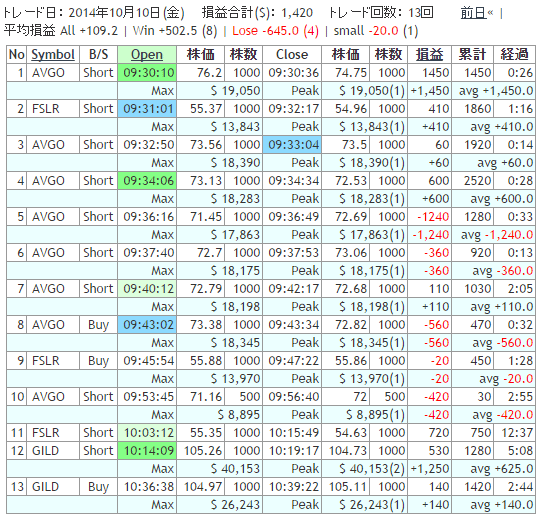Viewport: 538px width, 517px height.
Task: Click the +1,250 subtotal cell
Action: tap(430, 469)
